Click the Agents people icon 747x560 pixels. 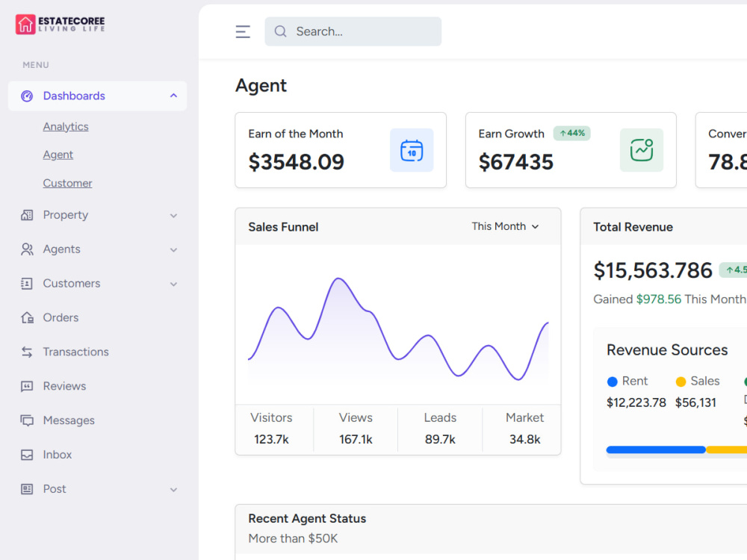pyautogui.click(x=27, y=249)
